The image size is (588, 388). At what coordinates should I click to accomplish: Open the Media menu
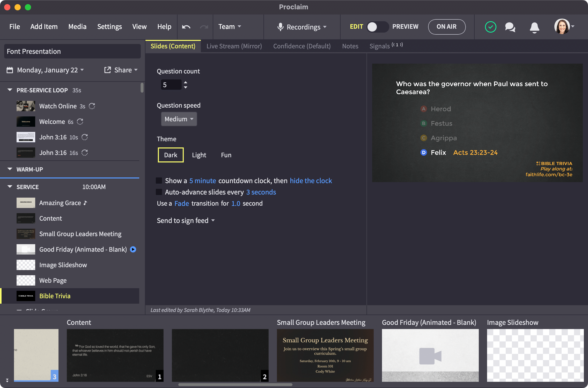click(x=77, y=27)
